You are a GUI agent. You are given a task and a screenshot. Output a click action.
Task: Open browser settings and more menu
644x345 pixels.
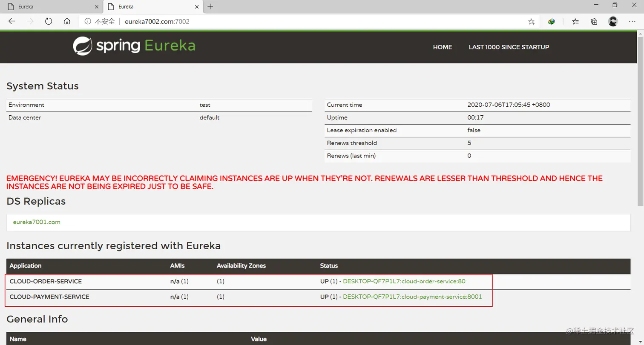tap(632, 21)
